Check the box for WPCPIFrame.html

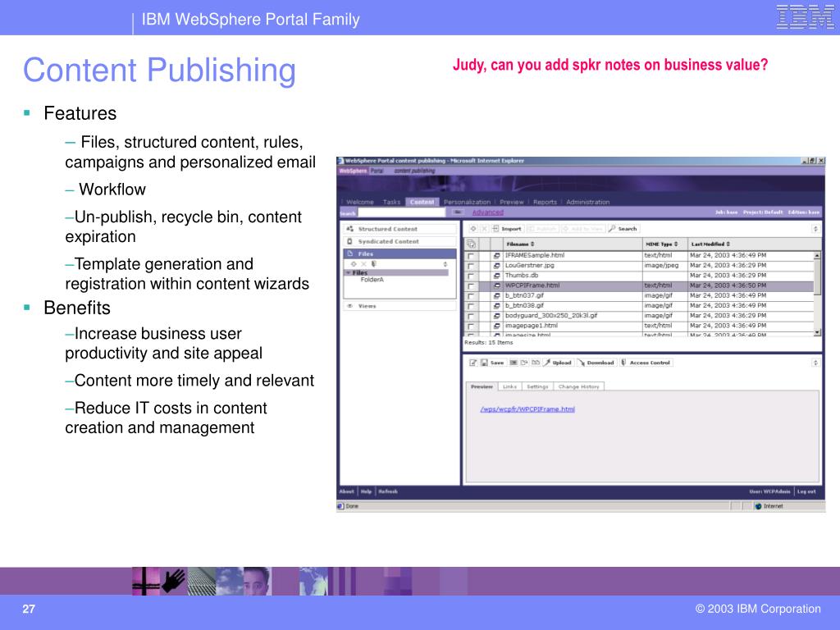tap(471, 286)
